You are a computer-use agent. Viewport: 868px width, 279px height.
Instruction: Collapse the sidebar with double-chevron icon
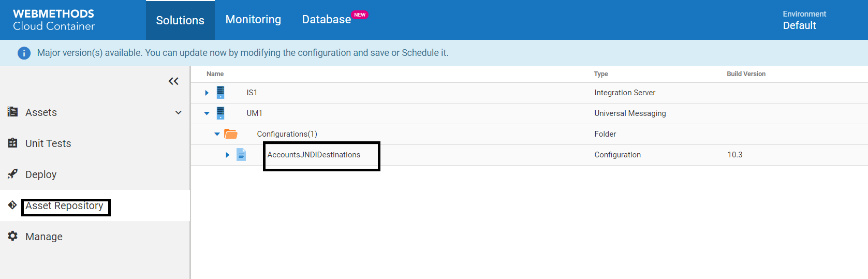tap(173, 81)
